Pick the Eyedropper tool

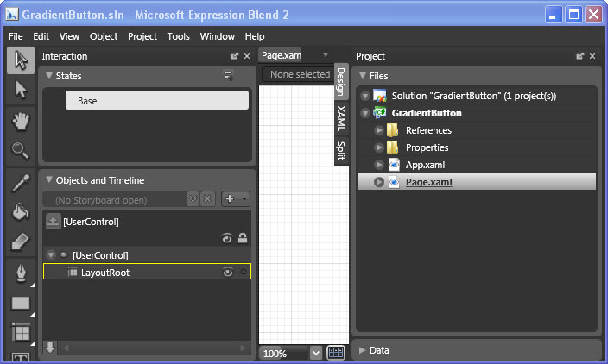pos(21,183)
